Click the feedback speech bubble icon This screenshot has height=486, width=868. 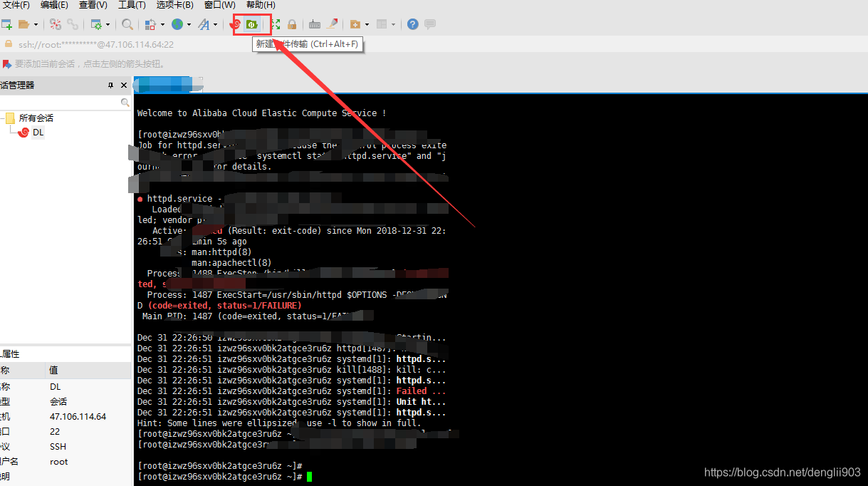pos(430,24)
